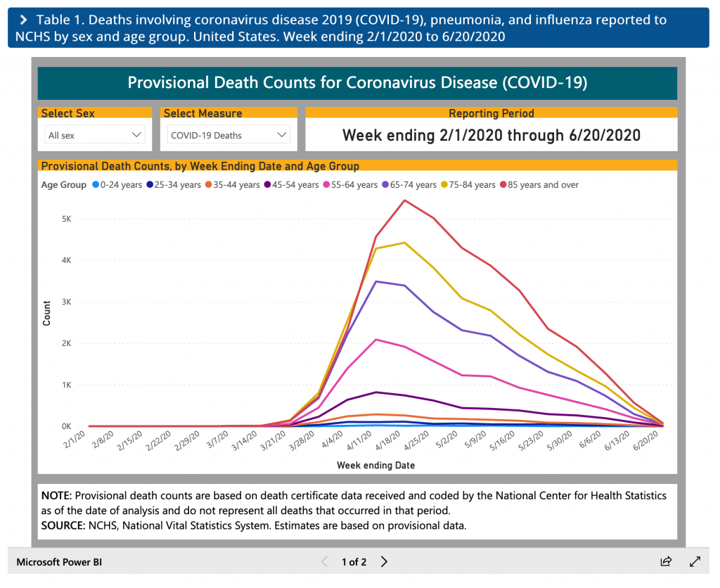Open the Select Measure dropdown
Screen dimensions: 720x588
[x=229, y=135]
